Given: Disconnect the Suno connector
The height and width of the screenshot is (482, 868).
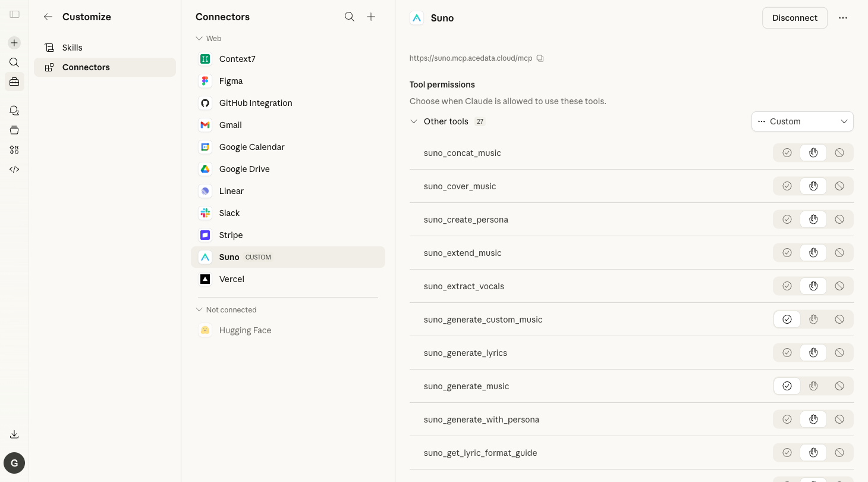Looking at the screenshot, I should click(x=795, y=18).
